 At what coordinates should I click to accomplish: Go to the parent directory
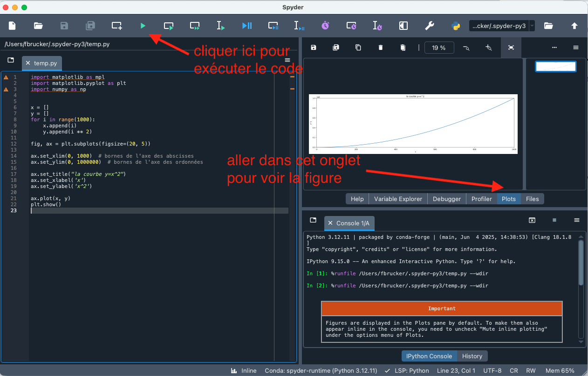(574, 26)
